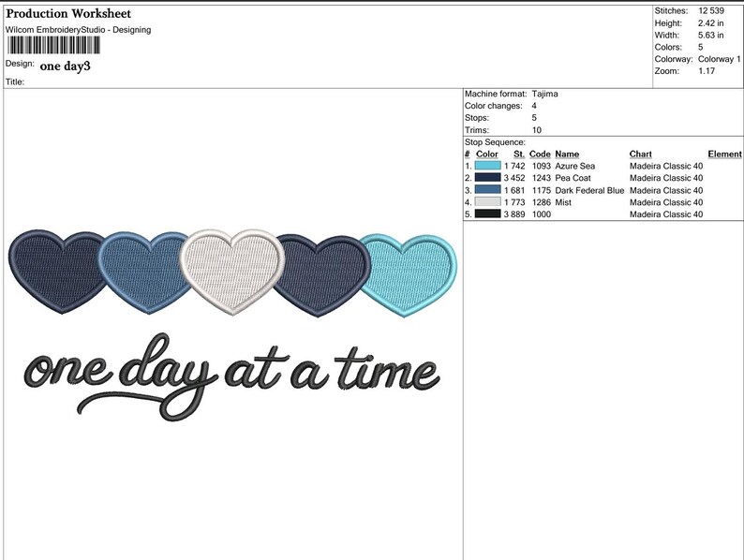Click the height value '2.42 in'

(710, 22)
